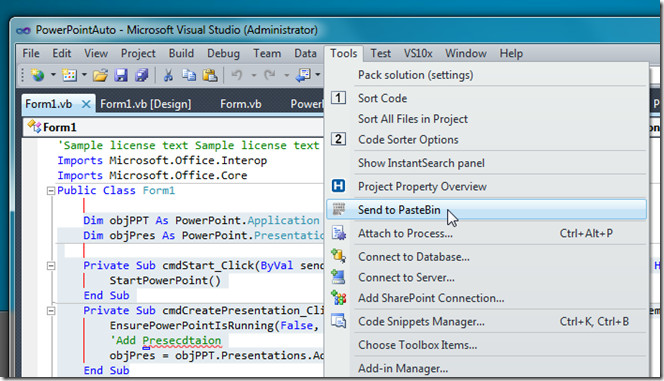The height and width of the screenshot is (381, 664).
Task: Save the current file with floppy icon
Action: coord(121,75)
